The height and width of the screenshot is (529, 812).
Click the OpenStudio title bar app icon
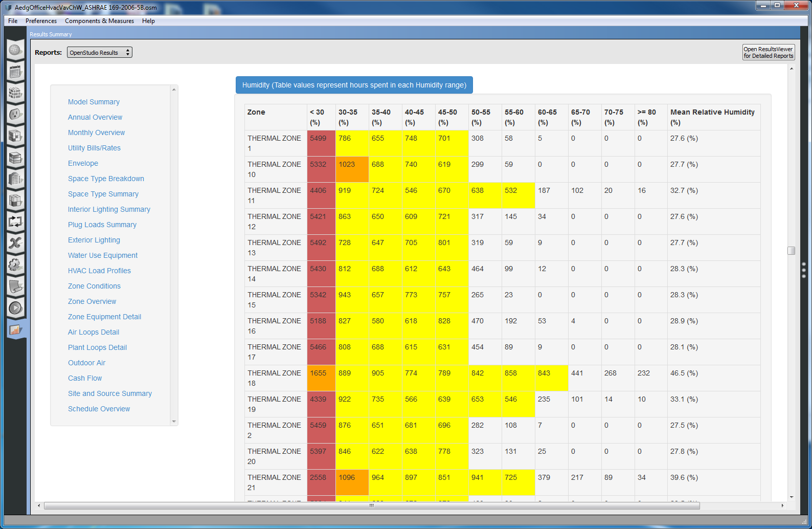[8, 8]
